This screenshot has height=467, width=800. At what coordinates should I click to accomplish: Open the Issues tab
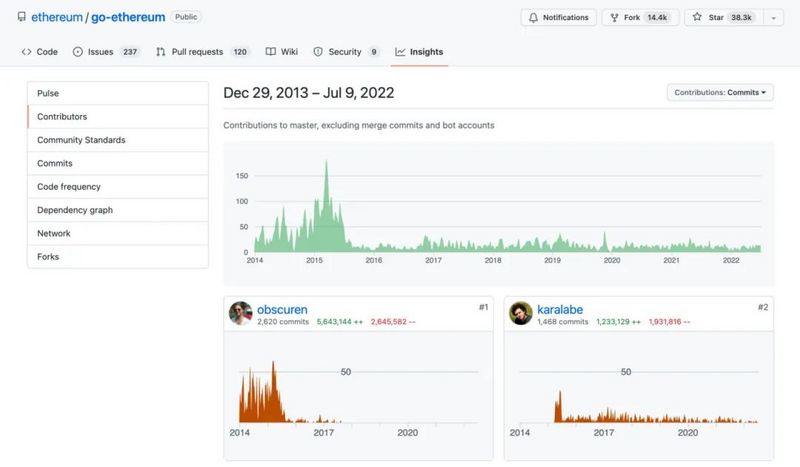click(106, 52)
